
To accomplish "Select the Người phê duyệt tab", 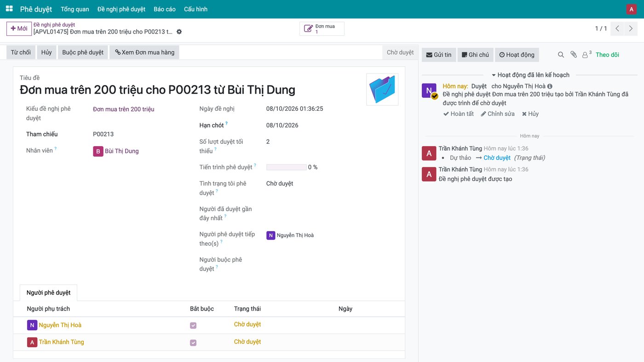I will click(49, 293).
